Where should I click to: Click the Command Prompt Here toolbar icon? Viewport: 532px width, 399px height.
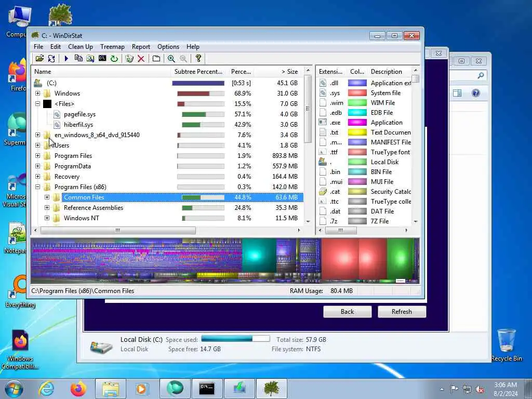[x=102, y=58]
